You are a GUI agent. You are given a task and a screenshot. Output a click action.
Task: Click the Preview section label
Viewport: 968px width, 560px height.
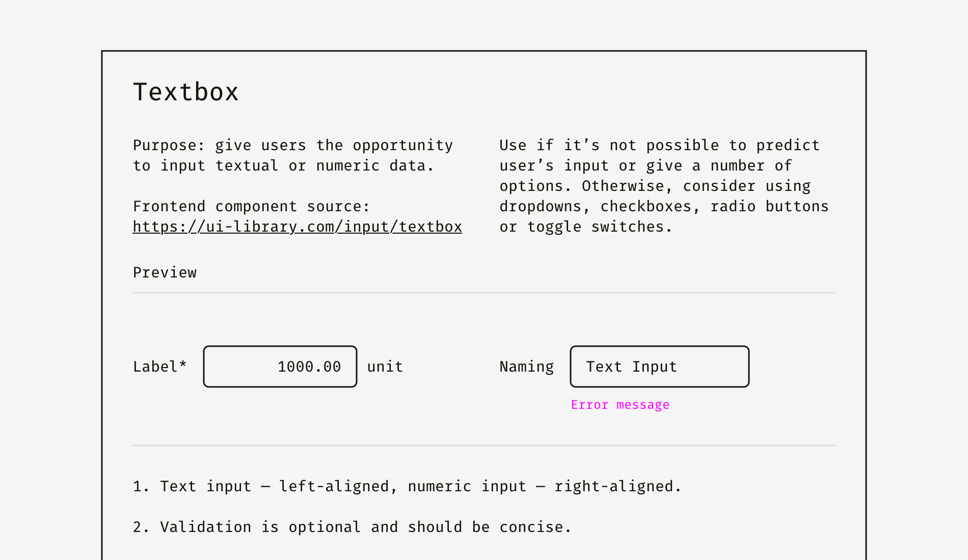click(165, 273)
